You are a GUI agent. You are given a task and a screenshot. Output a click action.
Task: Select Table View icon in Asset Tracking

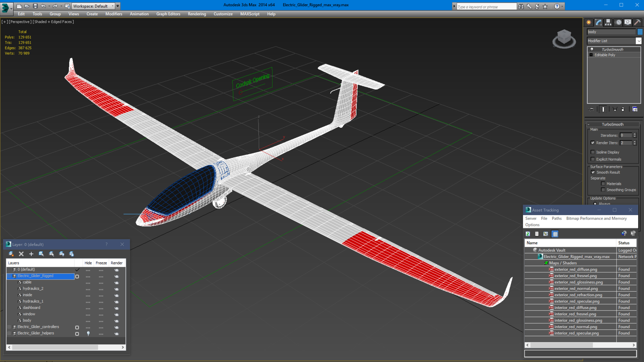(x=555, y=234)
